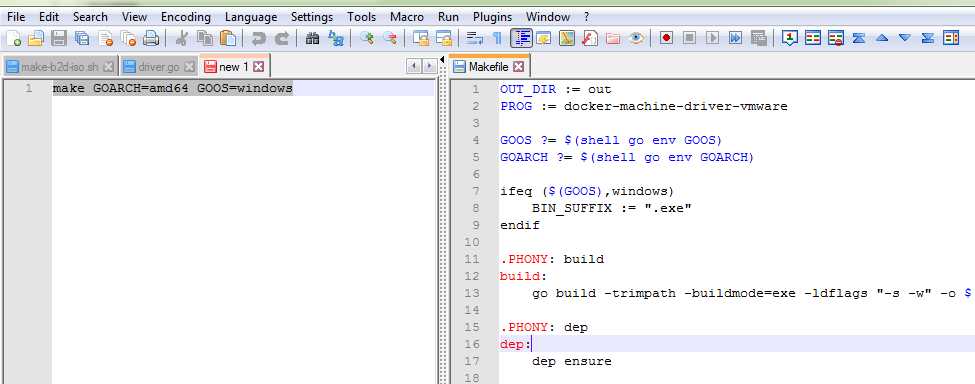Zoom out using the magnifier minus icon
Screen dimensions: 975x384
(x=390, y=39)
